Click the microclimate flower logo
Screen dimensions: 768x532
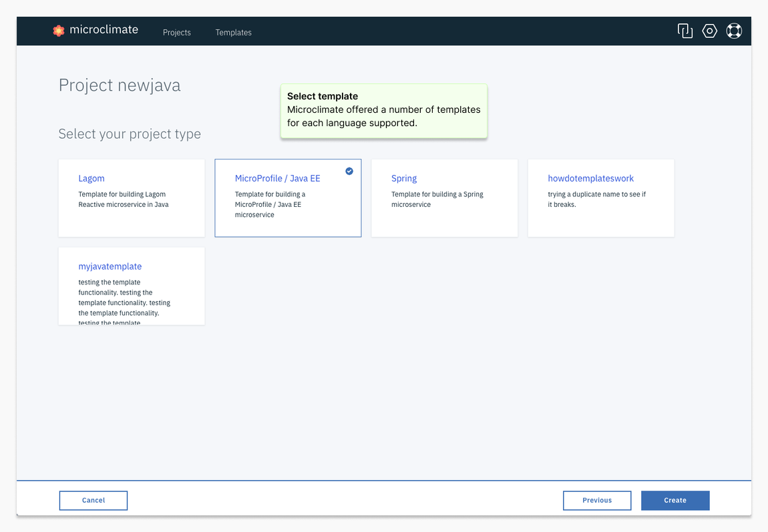(59, 30)
